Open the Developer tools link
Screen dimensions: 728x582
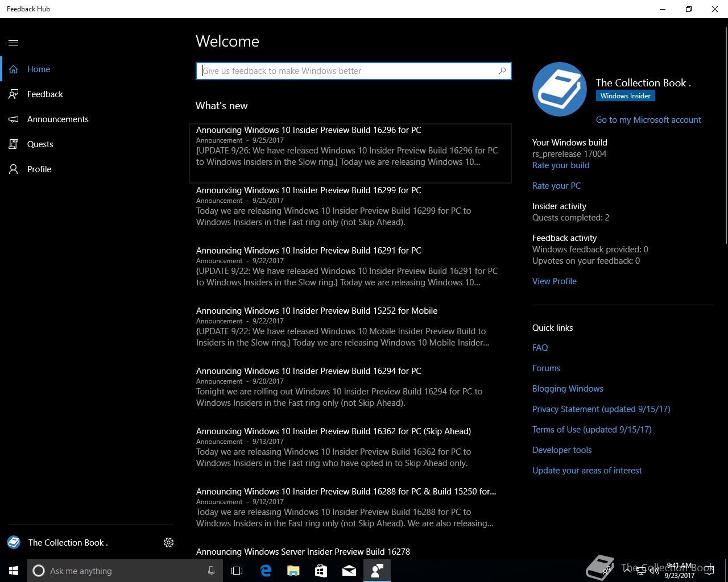[562, 450]
